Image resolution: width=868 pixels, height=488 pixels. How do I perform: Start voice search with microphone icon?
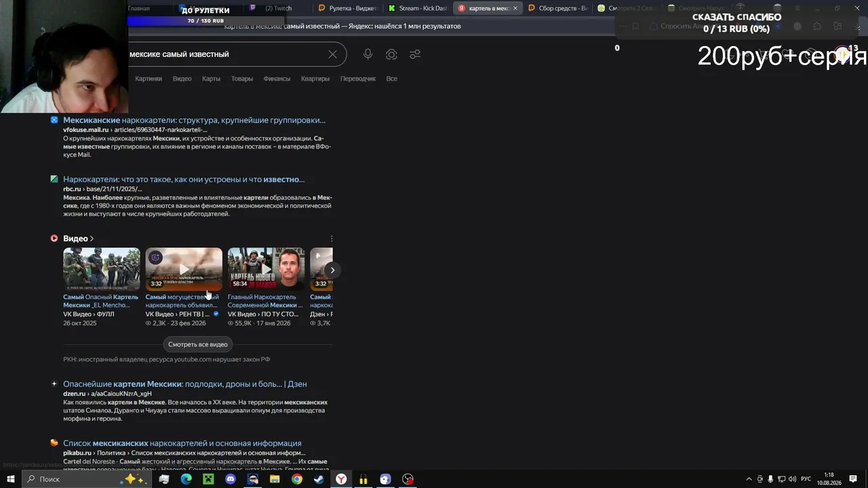coord(368,54)
